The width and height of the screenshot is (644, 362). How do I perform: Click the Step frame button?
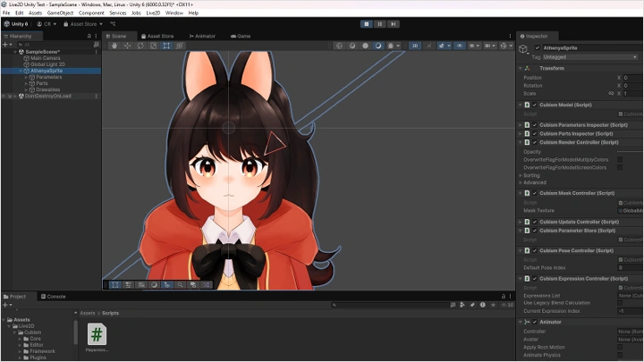tap(393, 24)
